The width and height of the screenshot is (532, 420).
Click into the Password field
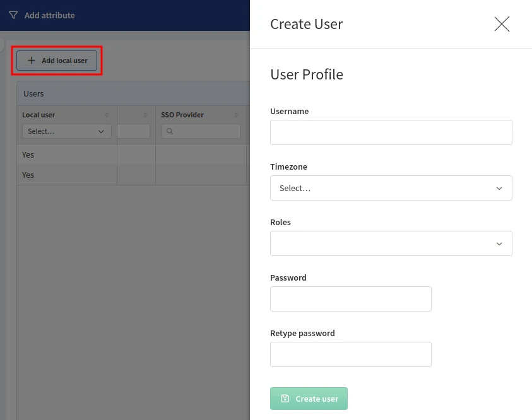tap(350, 299)
